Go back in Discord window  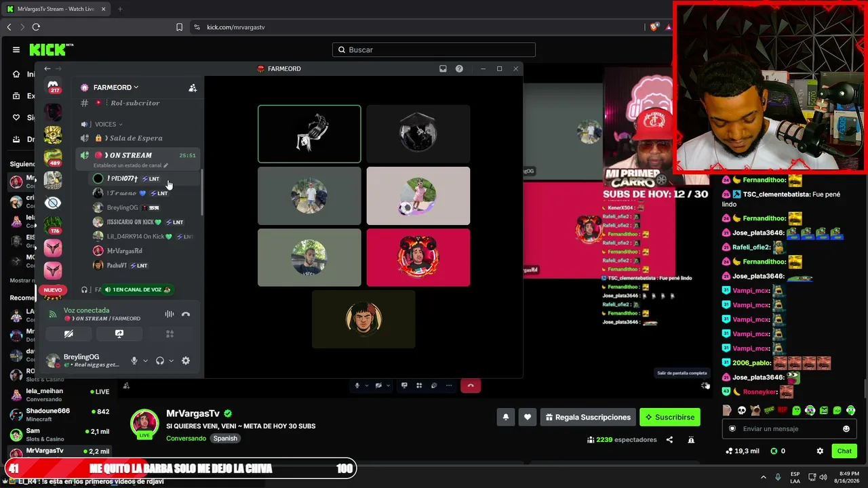(47, 68)
